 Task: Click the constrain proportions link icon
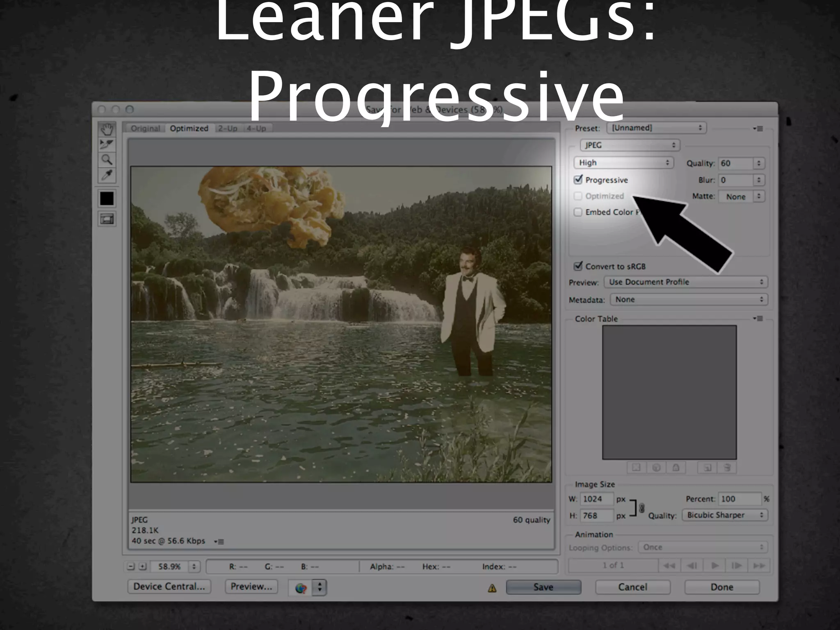pyautogui.click(x=641, y=508)
